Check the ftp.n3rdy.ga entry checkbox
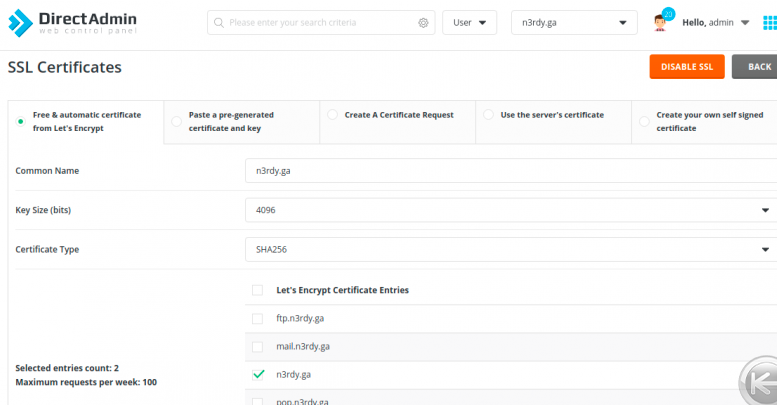The height and width of the screenshot is (405, 777). click(x=257, y=318)
